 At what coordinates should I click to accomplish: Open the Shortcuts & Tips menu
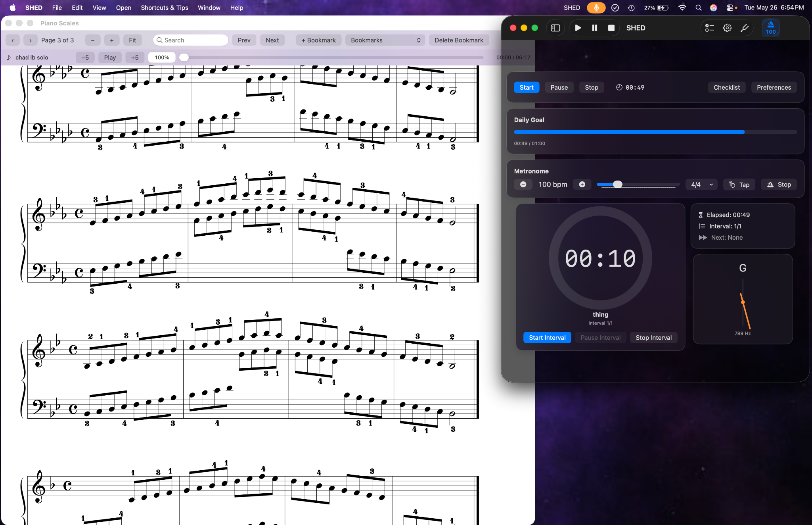165,8
